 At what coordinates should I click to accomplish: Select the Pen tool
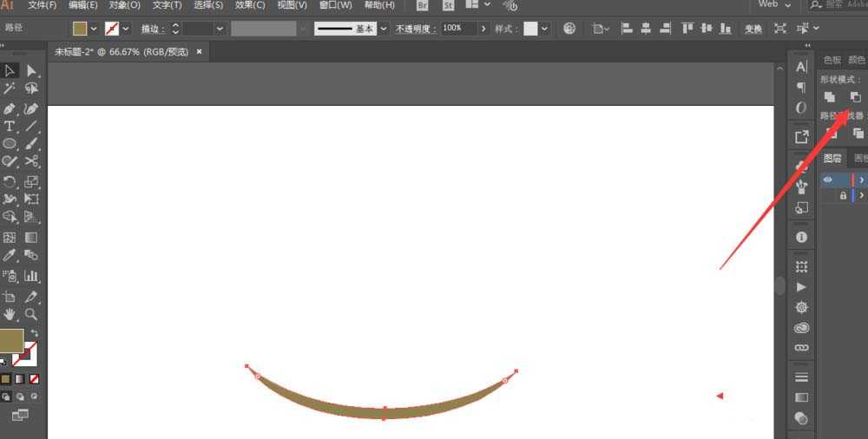[x=10, y=108]
